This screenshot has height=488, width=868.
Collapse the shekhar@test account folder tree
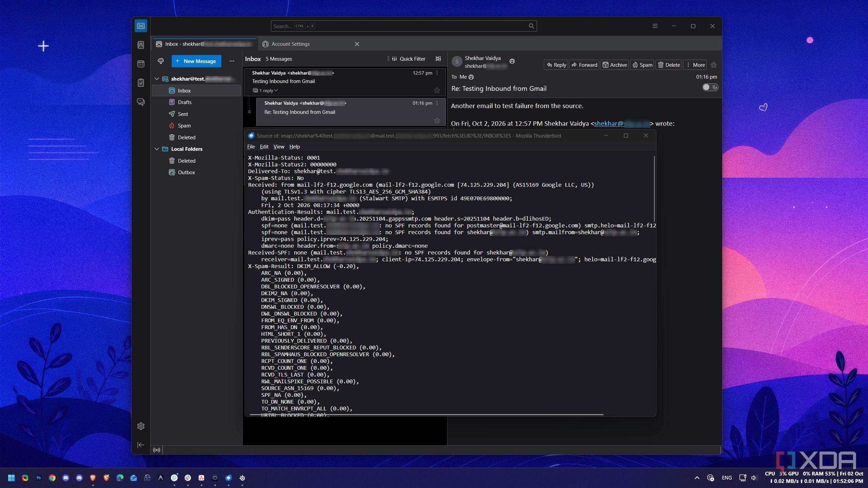(x=157, y=79)
